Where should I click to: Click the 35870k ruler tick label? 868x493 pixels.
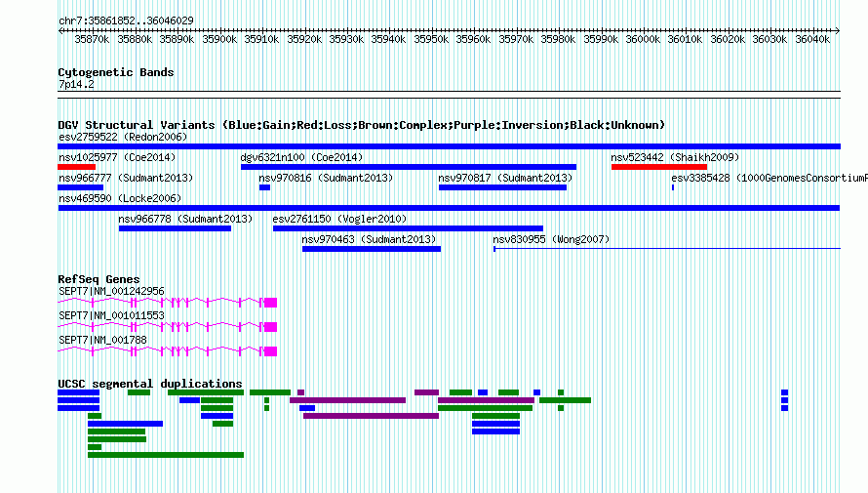(93, 39)
